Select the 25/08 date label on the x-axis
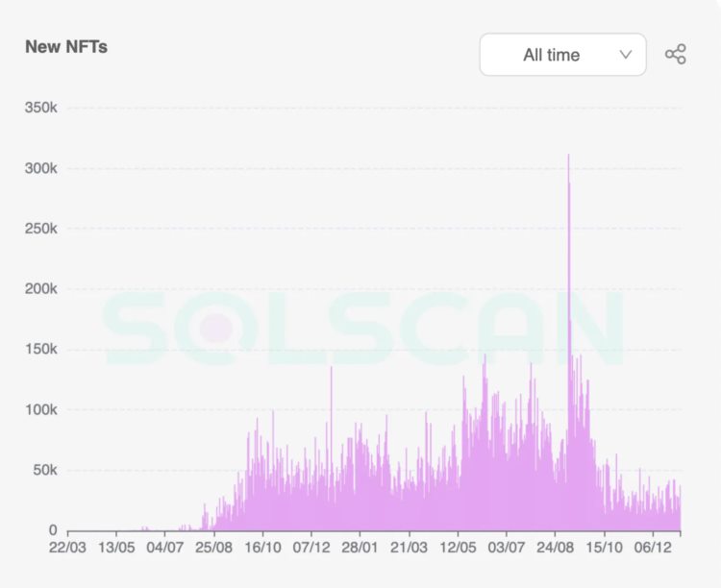721x588 pixels. tap(213, 548)
